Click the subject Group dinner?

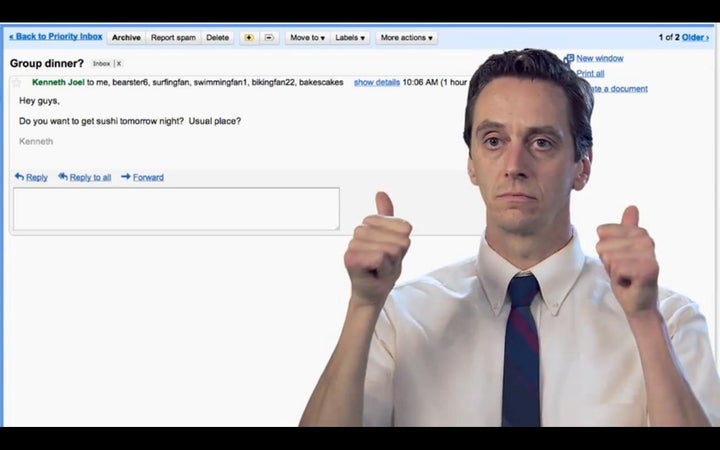pos(47,63)
